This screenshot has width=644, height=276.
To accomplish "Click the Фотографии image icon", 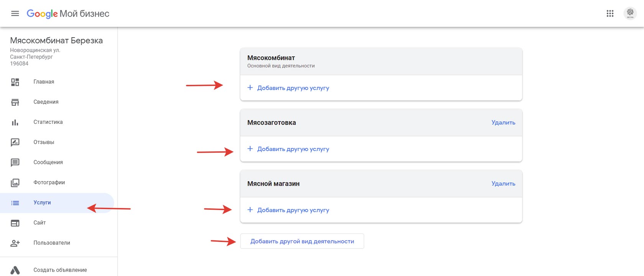I will 15,182.
